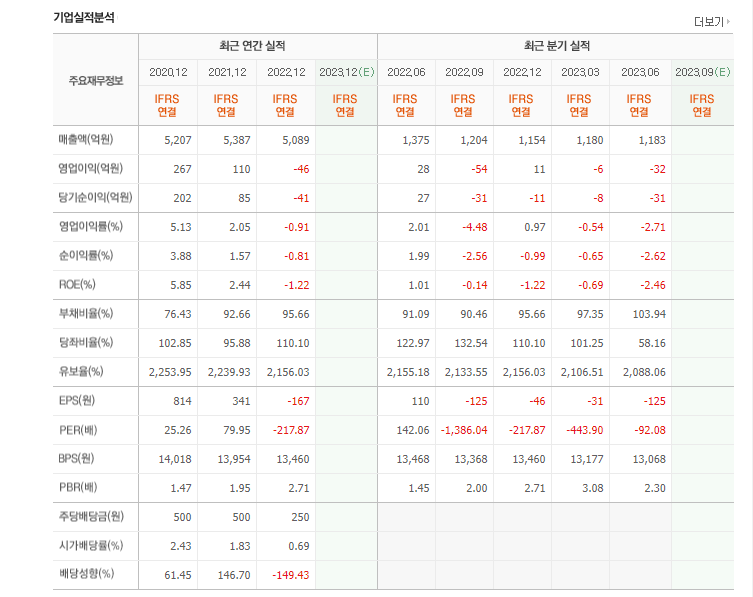Viewport: 753px width, 597px height.
Task: Select the 5,089 revenue value
Action: click(296, 140)
